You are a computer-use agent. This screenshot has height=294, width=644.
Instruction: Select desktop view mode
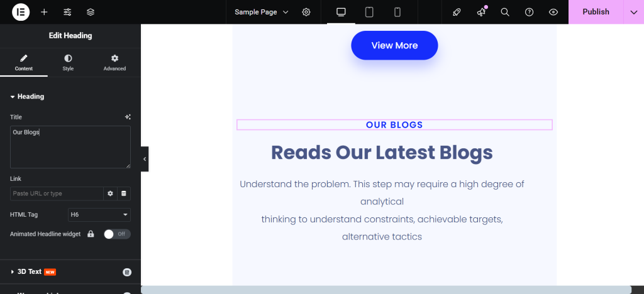[x=341, y=12]
